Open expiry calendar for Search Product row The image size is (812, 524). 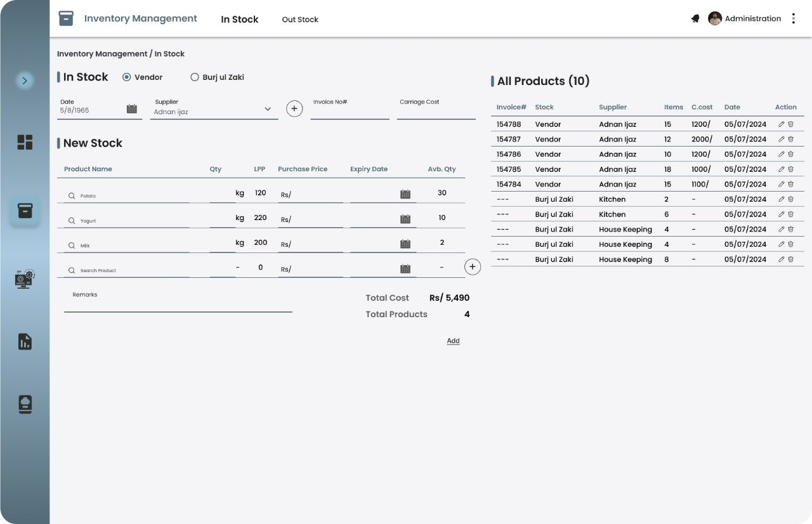[405, 268]
